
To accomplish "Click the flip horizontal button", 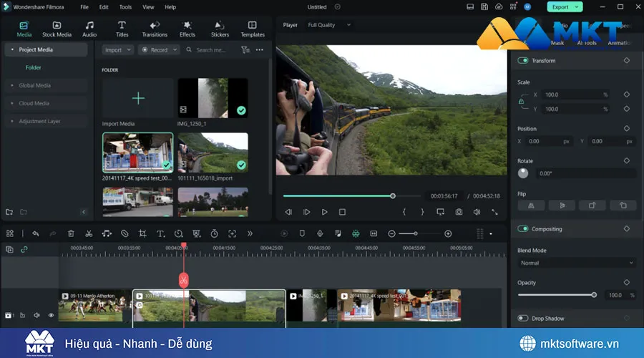I will pos(531,205).
